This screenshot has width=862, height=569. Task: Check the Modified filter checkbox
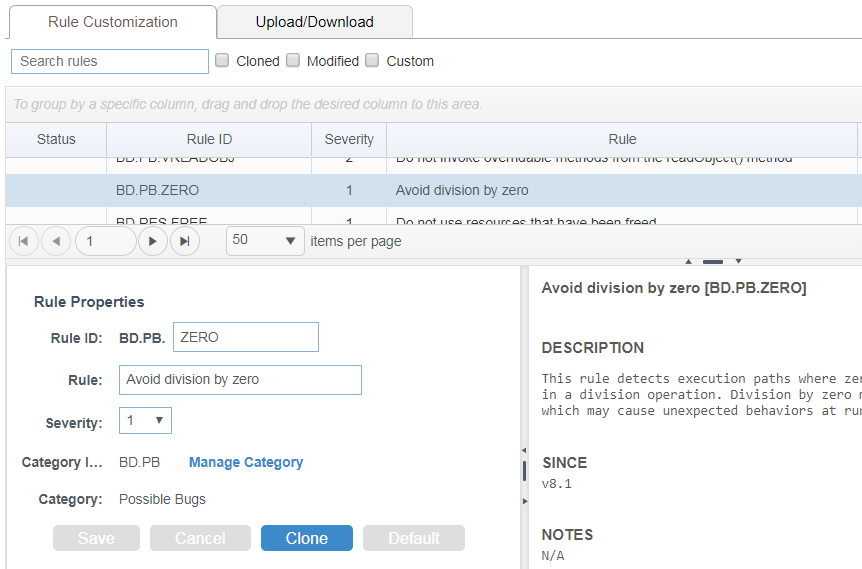(x=294, y=60)
